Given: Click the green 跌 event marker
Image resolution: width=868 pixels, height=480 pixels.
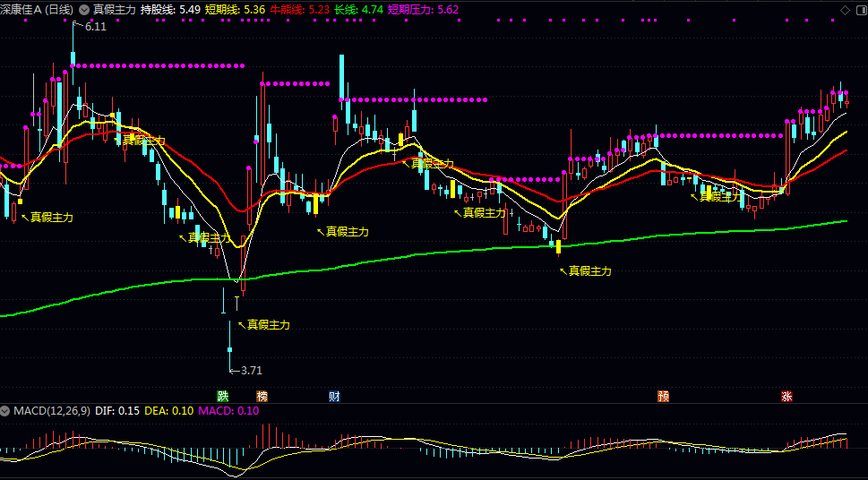Looking at the screenshot, I should 222,396.
